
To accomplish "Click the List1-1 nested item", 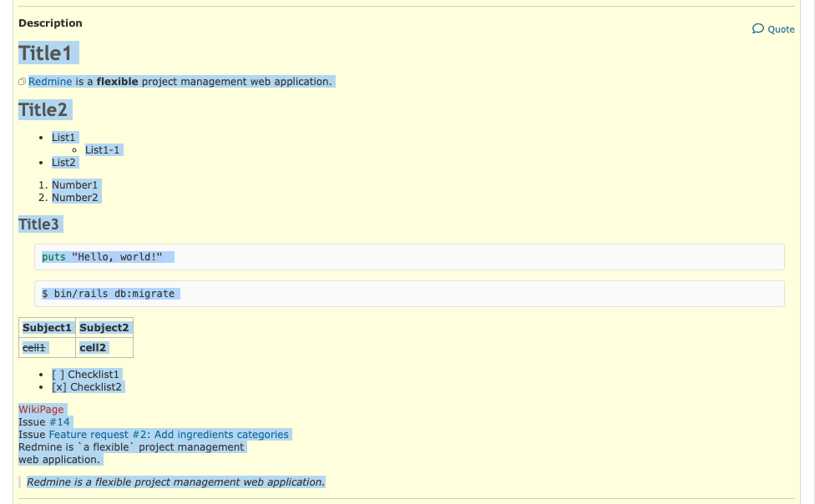I will coord(103,150).
